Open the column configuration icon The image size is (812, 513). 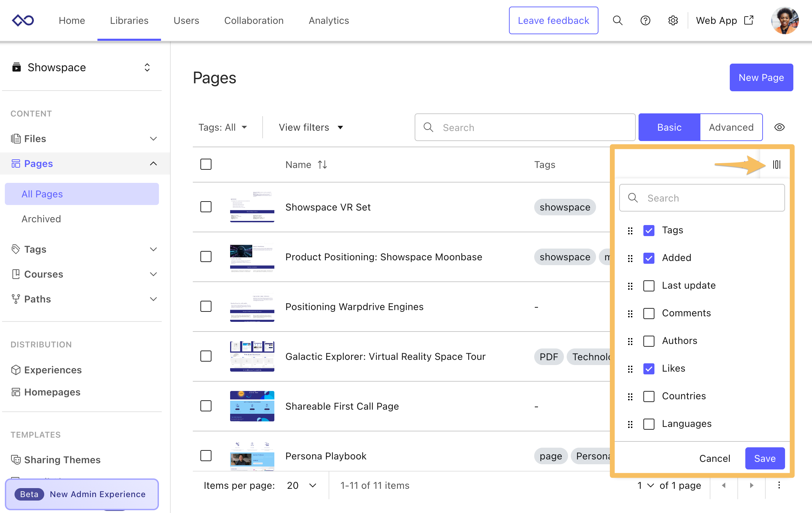pyautogui.click(x=776, y=165)
